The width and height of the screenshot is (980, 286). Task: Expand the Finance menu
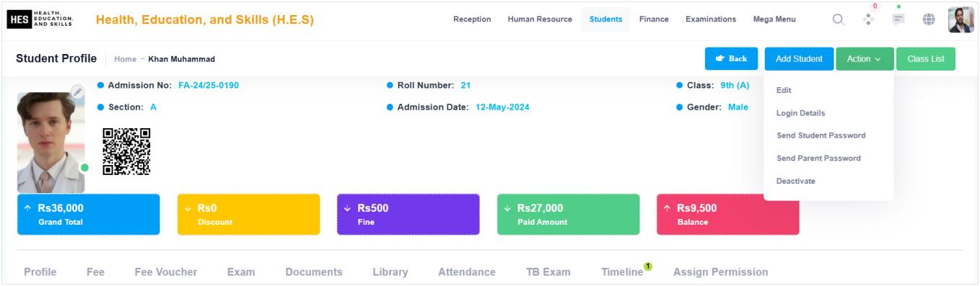[654, 19]
